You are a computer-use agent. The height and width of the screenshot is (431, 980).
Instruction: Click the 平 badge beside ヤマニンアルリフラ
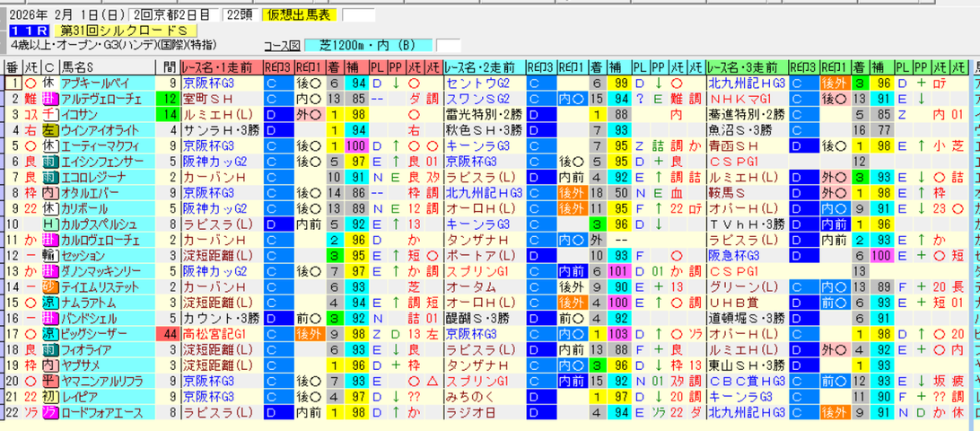pyautogui.click(x=49, y=381)
